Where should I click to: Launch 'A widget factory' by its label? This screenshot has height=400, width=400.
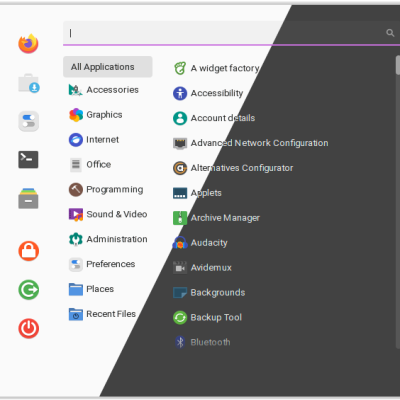click(x=225, y=68)
